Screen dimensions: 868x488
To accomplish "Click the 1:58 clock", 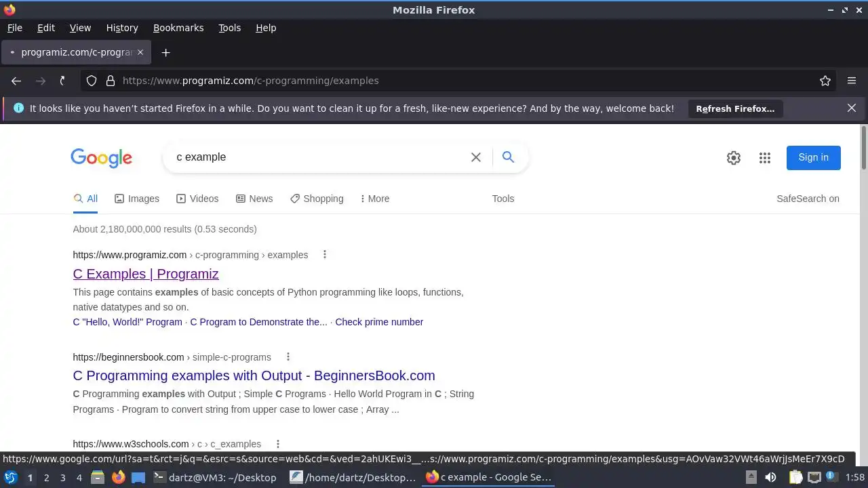I will pyautogui.click(x=855, y=477).
